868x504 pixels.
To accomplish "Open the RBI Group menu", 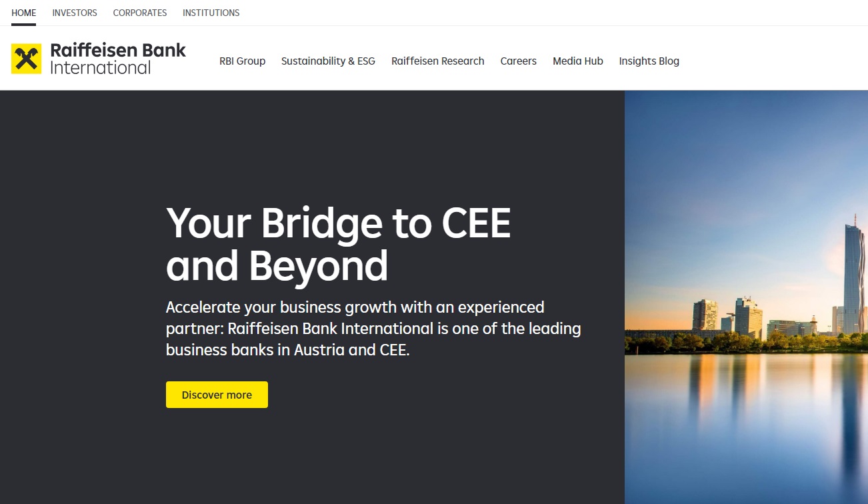I will pos(243,61).
